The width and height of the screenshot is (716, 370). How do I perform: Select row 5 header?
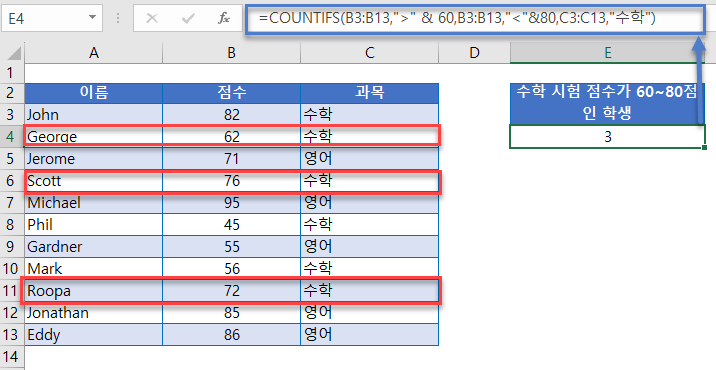pyautogui.click(x=11, y=159)
